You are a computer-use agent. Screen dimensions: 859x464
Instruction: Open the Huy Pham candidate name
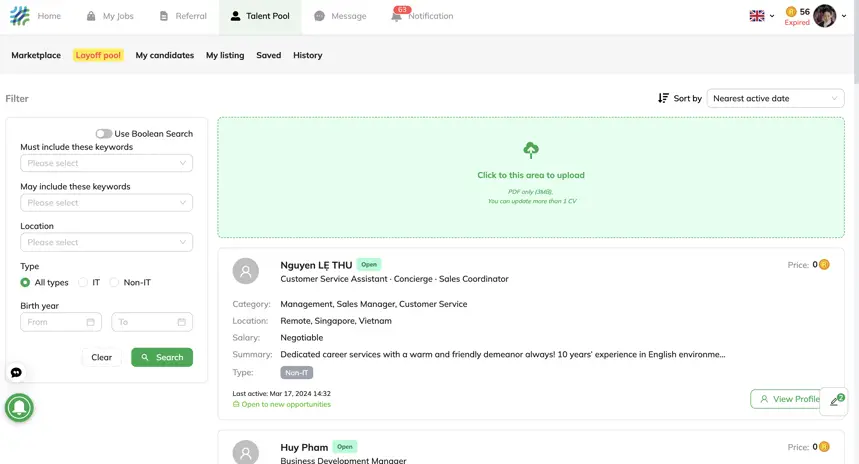point(304,447)
